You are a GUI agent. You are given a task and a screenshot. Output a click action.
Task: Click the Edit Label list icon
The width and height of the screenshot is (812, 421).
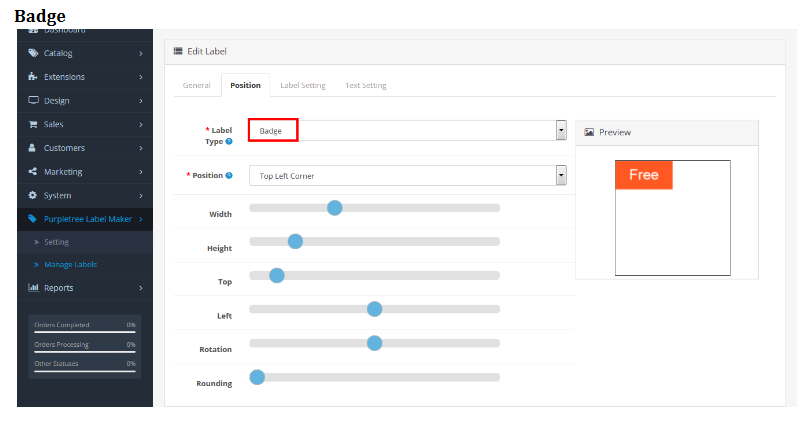click(178, 51)
